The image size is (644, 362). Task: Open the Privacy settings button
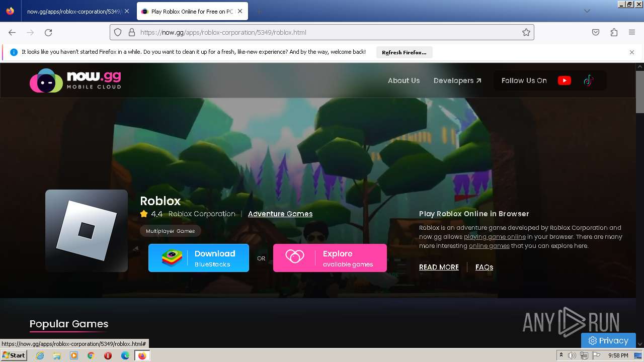[608, 340]
